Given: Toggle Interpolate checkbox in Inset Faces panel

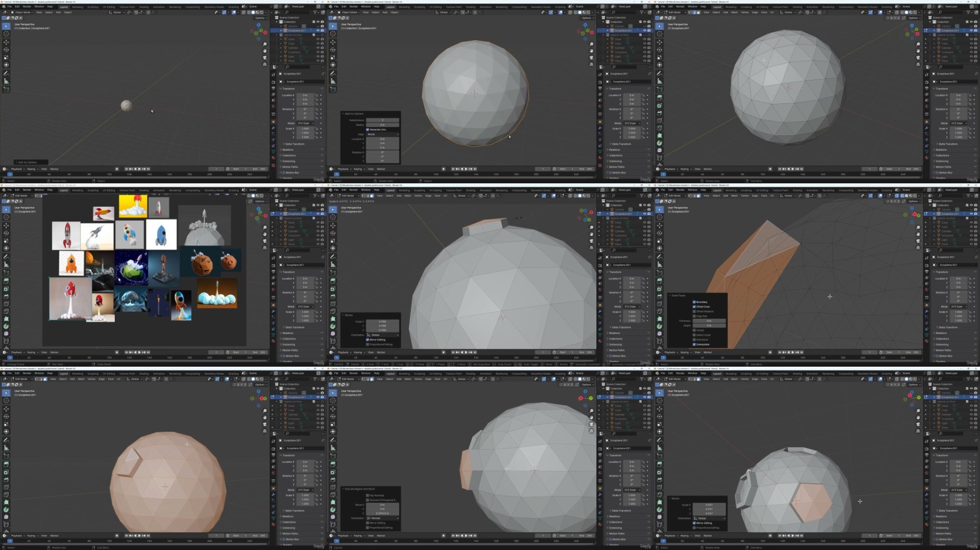Looking at the screenshot, I should click(694, 344).
